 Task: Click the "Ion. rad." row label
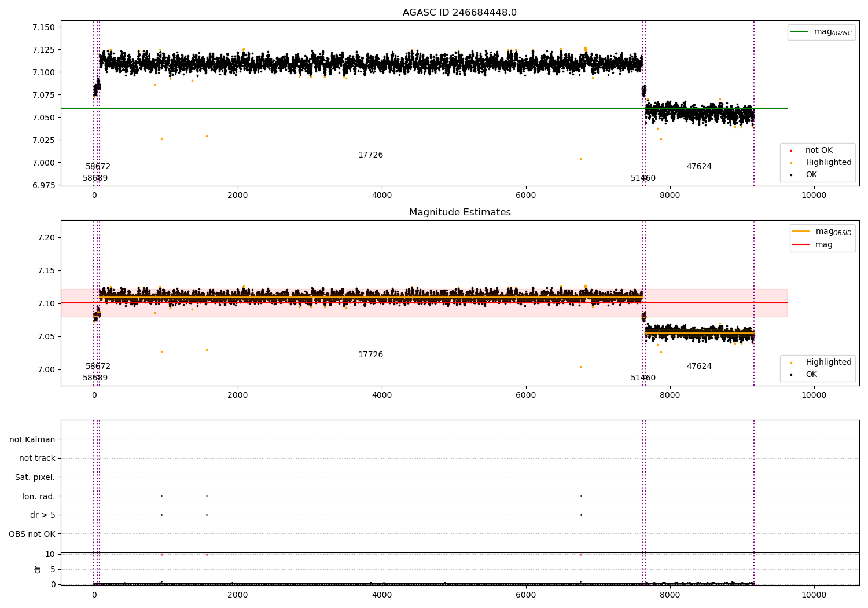39,497
